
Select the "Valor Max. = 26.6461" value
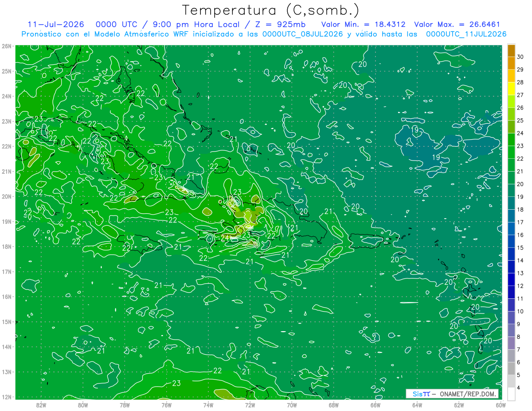tap(457, 24)
